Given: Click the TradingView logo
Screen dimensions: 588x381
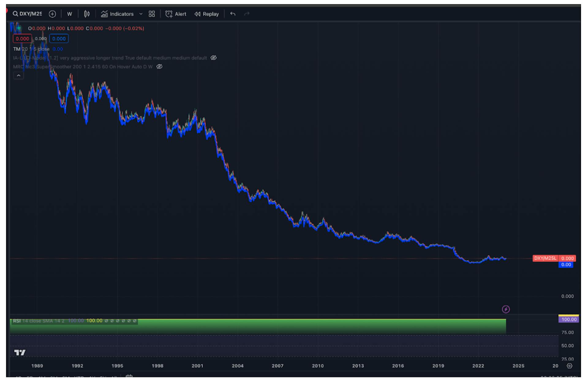Looking at the screenshot, I should tap(20, 352).
